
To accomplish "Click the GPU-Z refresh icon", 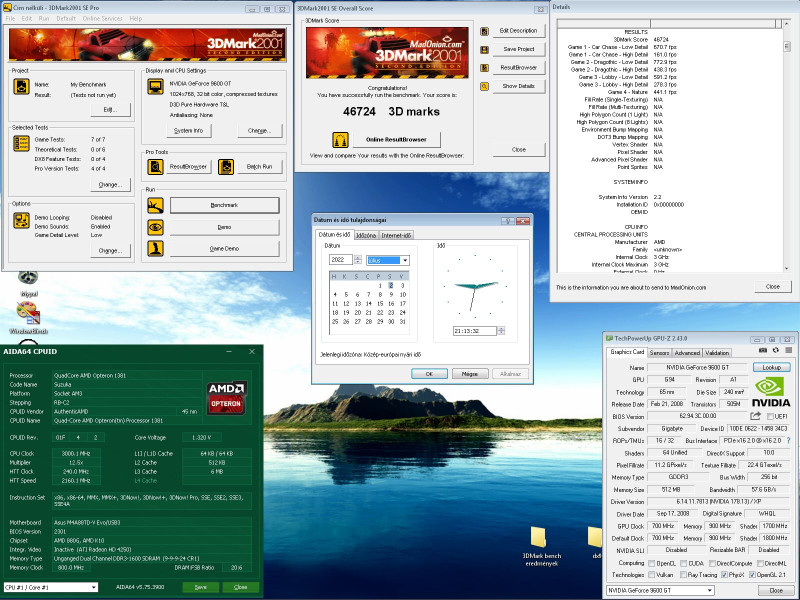I will pos(776,351).
